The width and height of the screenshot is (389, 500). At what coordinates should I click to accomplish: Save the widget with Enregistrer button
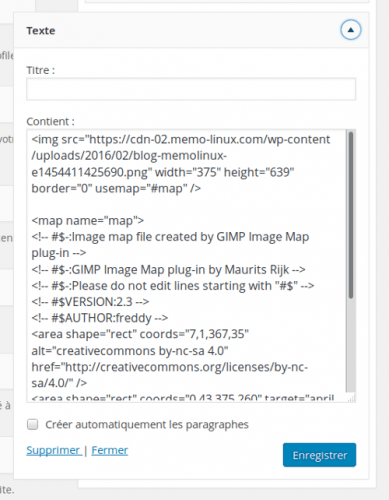pyautogui.click(x=319, y=455)
